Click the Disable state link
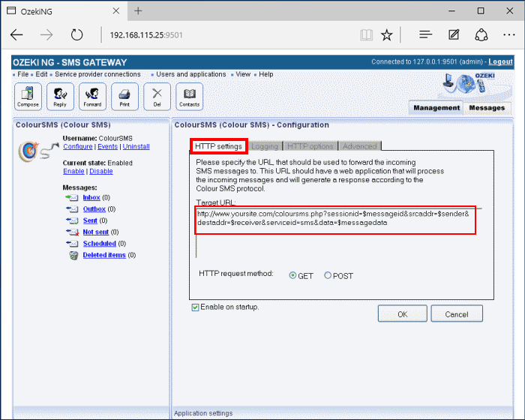Image resolution: width=525 pixels, height=420 pixels. [101, 172]
